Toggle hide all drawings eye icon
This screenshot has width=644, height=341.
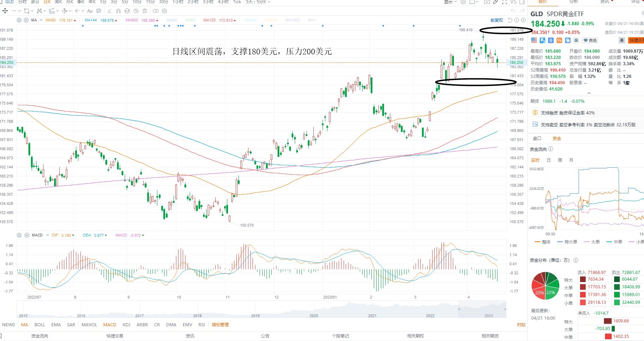tap(136, 11)
